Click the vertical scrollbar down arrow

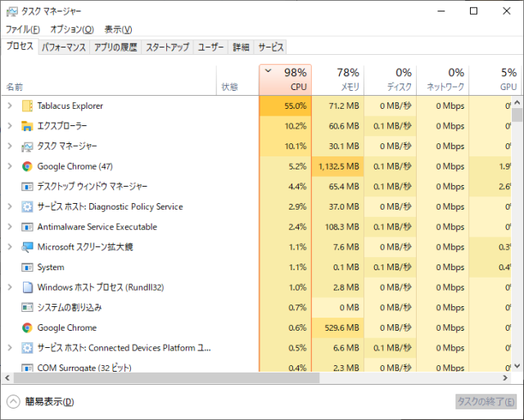(x=517, y=366)
